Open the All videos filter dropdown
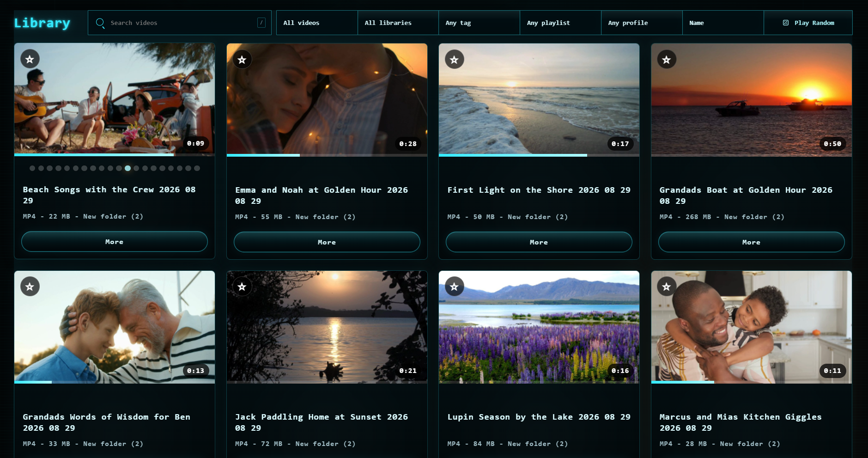The image size is (868, 458). pos(317,23)
